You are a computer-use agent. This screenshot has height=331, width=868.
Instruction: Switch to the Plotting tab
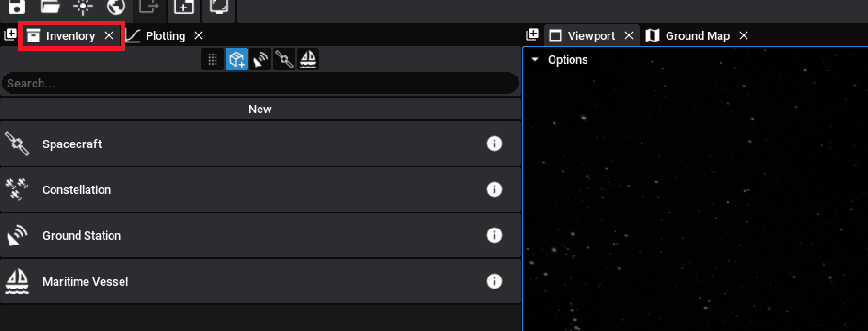click(x=165, y=36)
